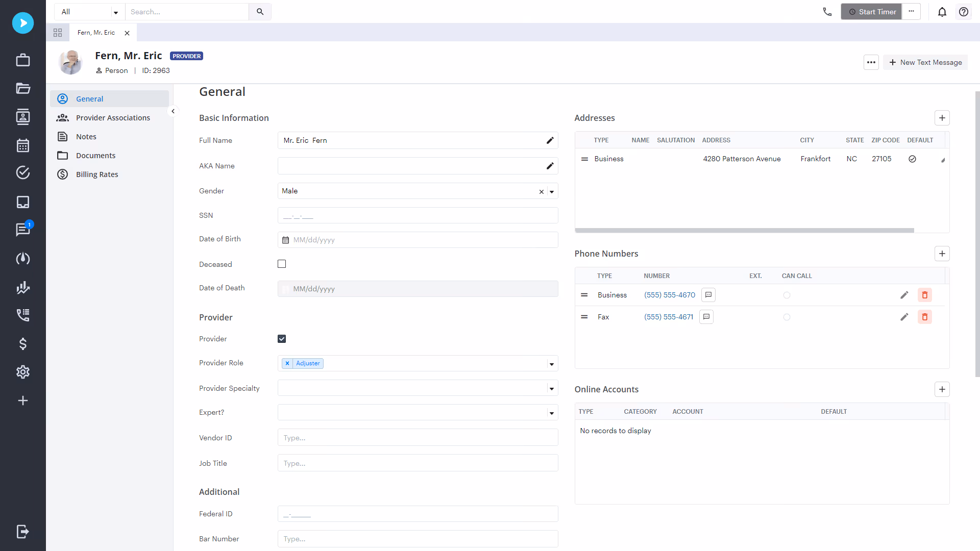Viewport: 980px width, 551px height.
Task: Add a new phone number
Action: tap(942, 254)
